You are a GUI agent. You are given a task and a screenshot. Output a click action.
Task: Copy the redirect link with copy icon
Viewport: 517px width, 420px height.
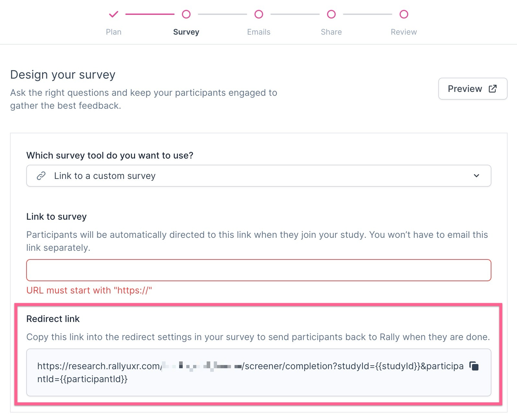[474, 366]
